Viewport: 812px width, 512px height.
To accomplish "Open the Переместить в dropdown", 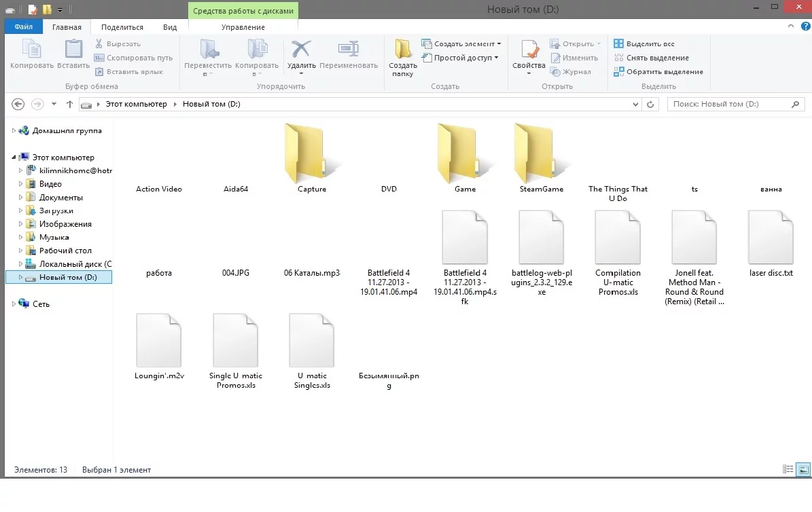I will (x=209, y=58).
